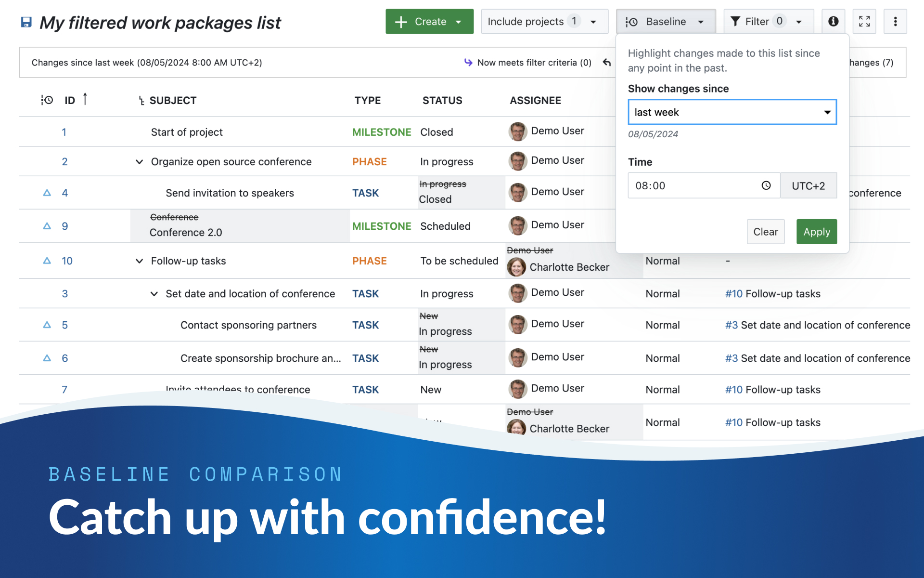This screenshot has width=924, height=578.
Task: Select the 'Create' menu button
Action: (x=430, y=21)
